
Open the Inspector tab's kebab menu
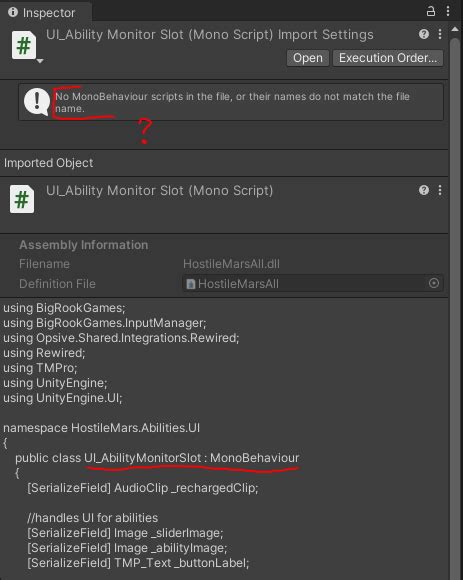coord(448,11)
